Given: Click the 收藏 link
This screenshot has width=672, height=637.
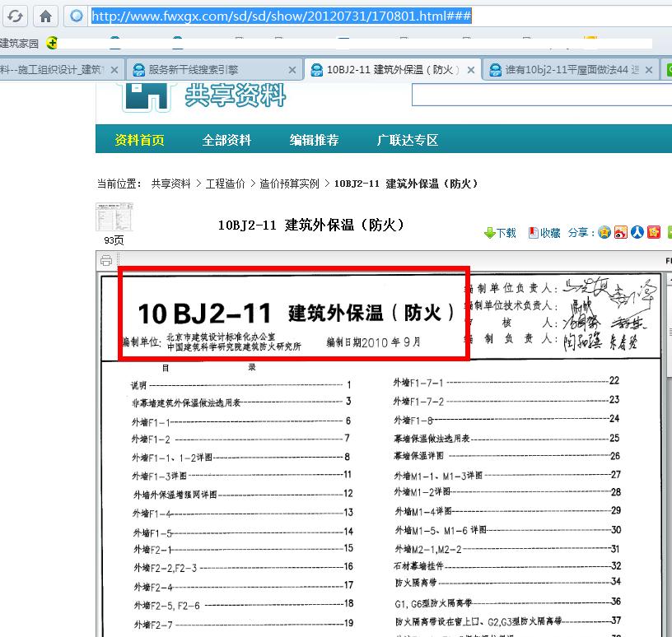Looking at the screenshot, I should (550, 233).
